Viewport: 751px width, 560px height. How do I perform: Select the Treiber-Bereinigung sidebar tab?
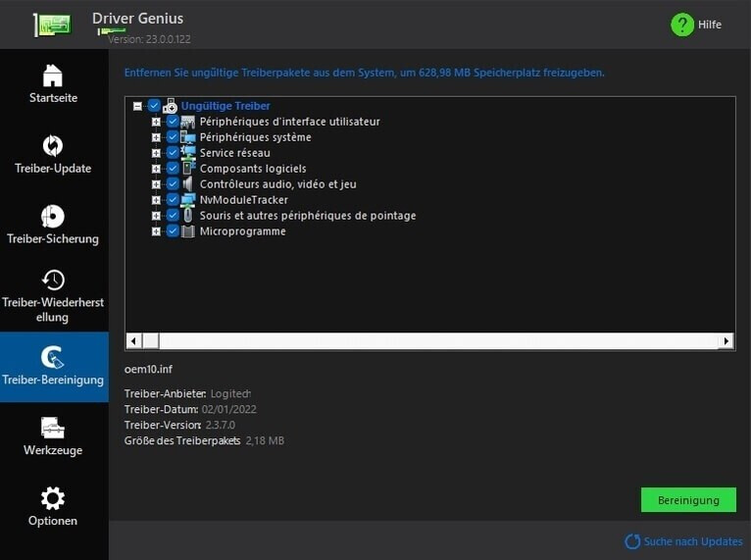[53, 366]
